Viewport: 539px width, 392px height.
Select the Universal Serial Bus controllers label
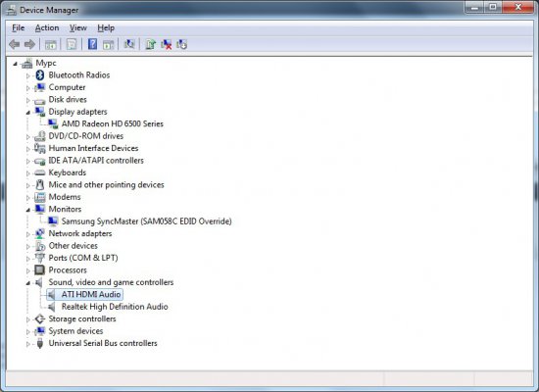(103, 343)
